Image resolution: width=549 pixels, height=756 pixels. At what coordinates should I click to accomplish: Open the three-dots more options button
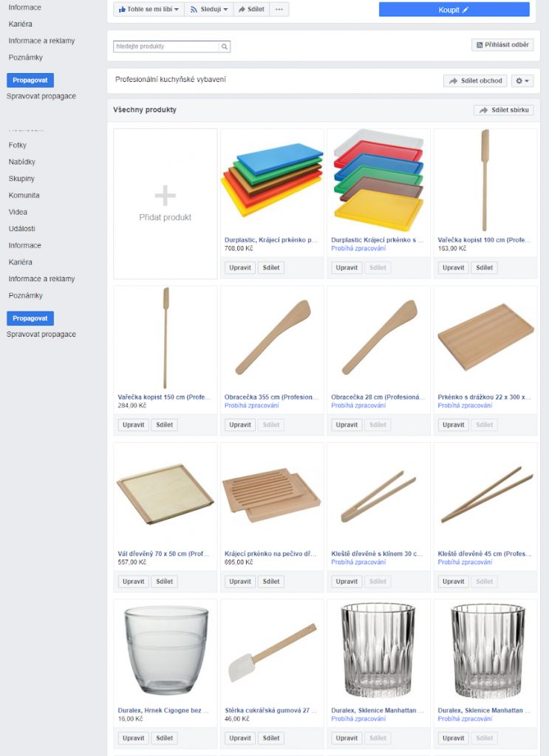279,10
